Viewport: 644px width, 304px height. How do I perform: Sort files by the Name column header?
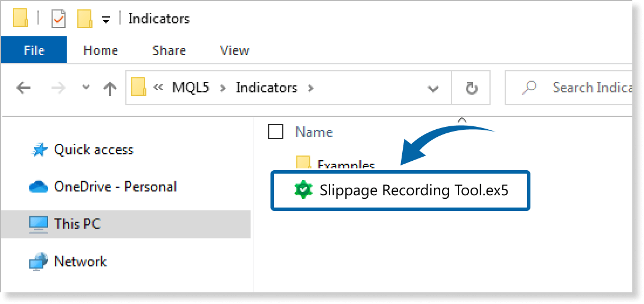tap(314, 132)
